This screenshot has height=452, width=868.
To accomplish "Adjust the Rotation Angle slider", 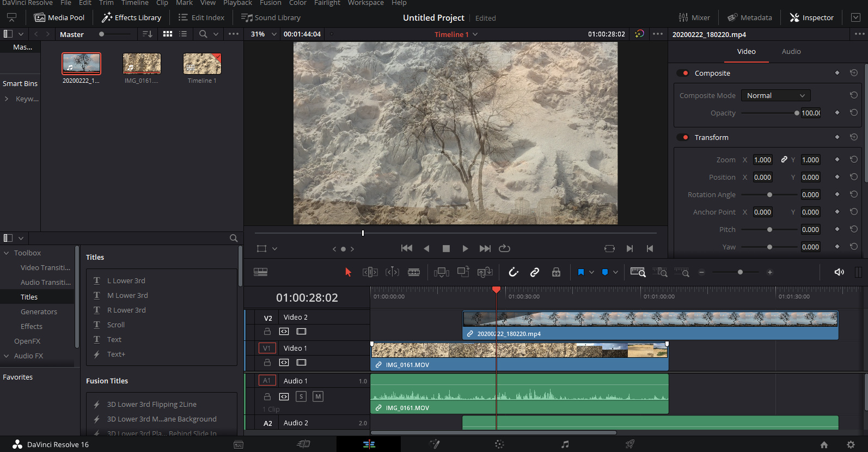I will pos(769,194).
